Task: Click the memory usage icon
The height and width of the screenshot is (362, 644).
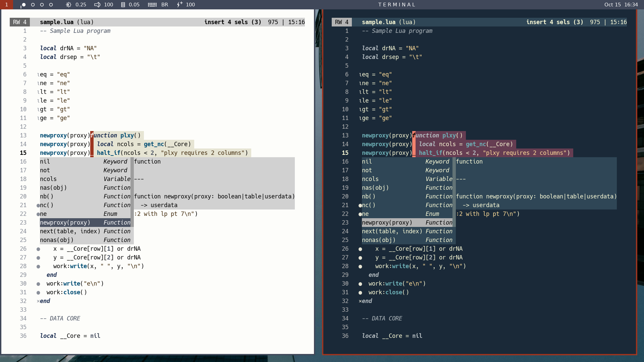Action: pos(123,5)
